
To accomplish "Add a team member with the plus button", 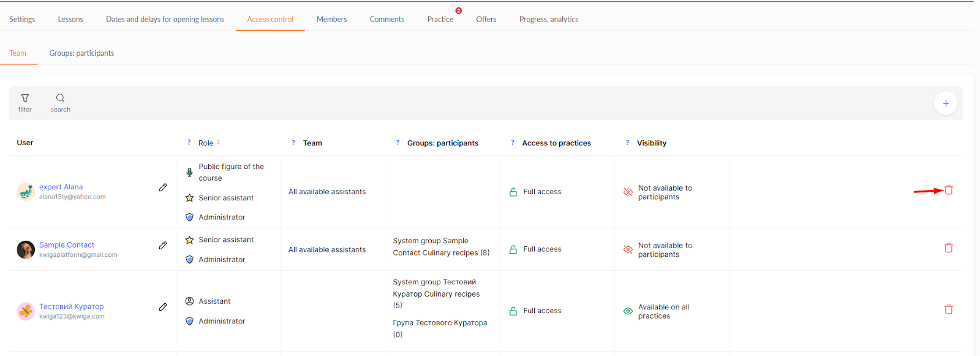I will pos(946,104).
